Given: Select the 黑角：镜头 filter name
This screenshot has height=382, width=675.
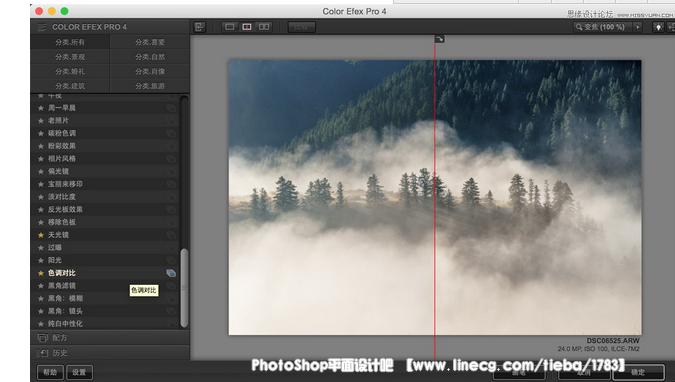Looking at the screenshot, I should coord(65,311).
